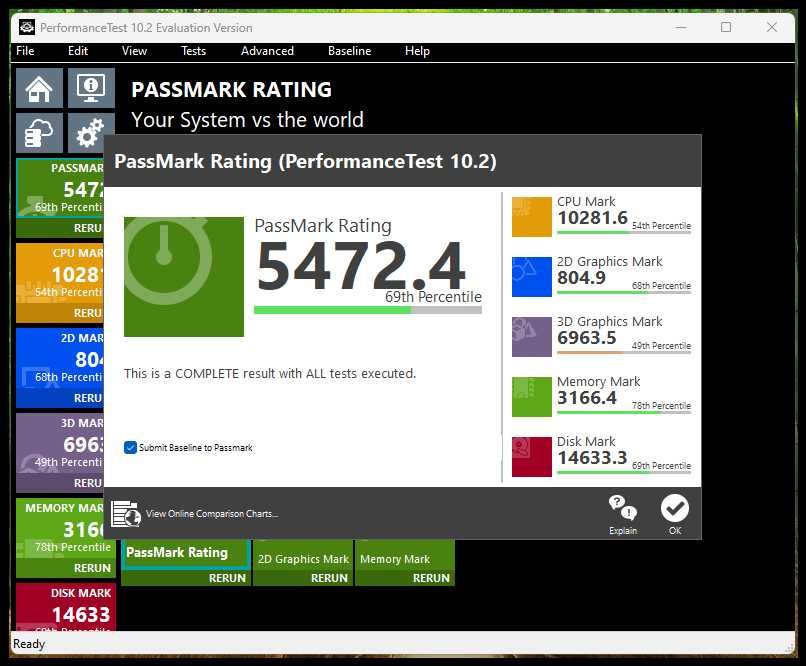Click View Online Comparison Charts link
Viewport: 806px width, 666px height.
pyautogui.click(x=212, y=513)
